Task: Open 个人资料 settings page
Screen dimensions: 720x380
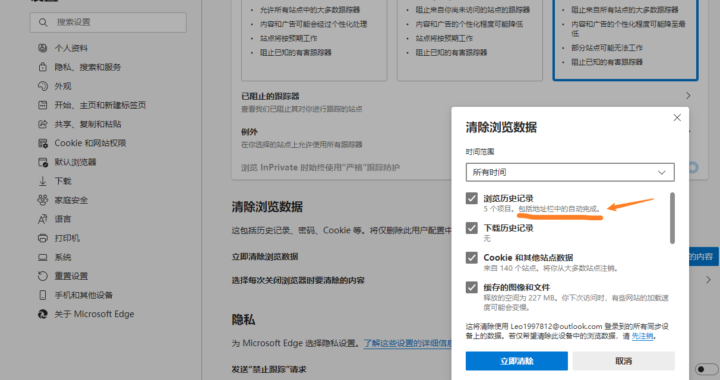Action: pos(72,48)
